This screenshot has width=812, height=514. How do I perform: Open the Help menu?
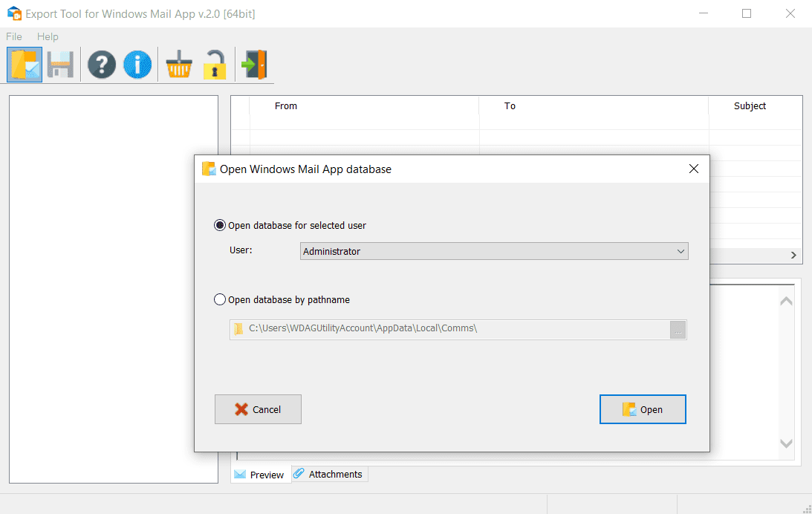[48, 36]
